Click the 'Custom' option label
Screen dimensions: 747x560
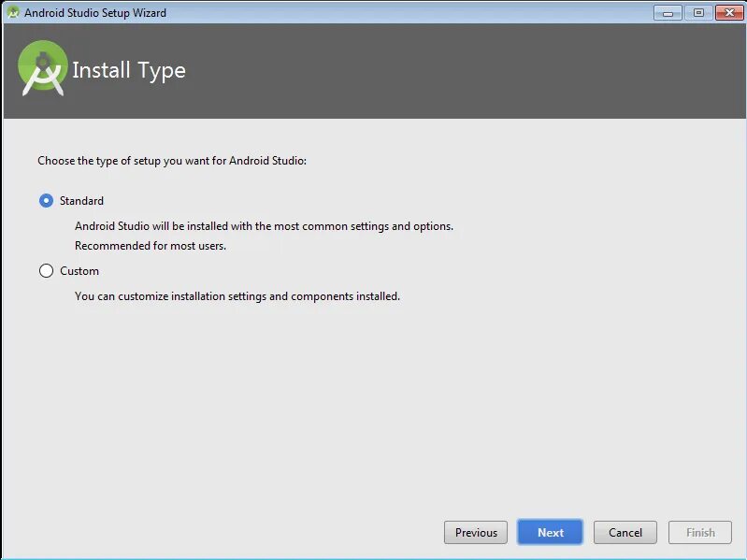pos(79,271)
